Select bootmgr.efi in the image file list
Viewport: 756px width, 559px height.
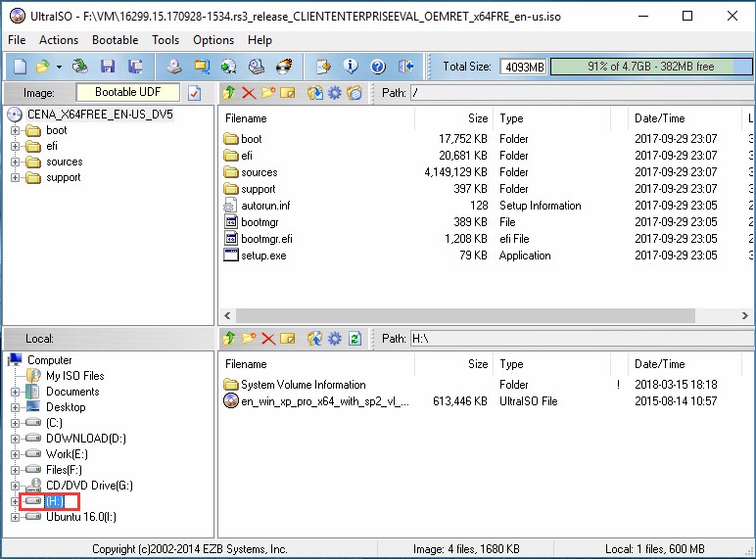(x=266, y=239)
